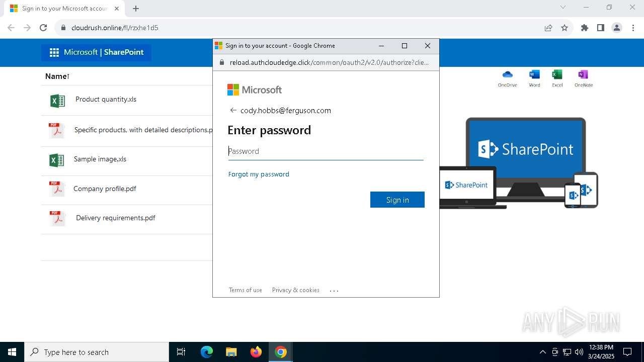644x362 pixels.
Task: Open Terms of use link
Action: pyautogui.click(x=246, y=290)
